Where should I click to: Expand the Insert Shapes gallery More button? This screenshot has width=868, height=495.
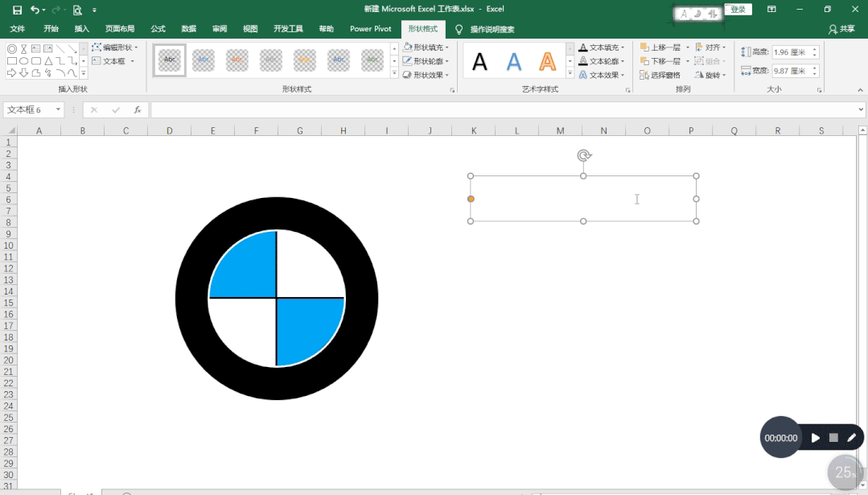[84, 73]
